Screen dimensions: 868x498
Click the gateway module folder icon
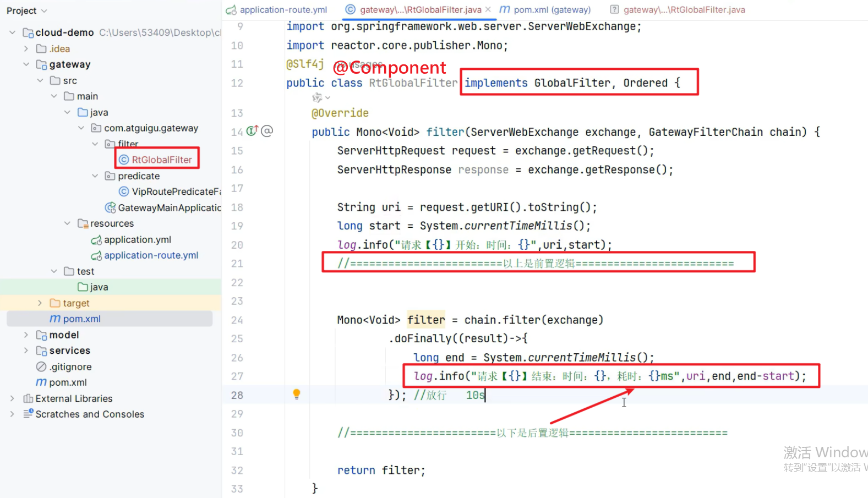pyautogui.click(x=41, y=65)
